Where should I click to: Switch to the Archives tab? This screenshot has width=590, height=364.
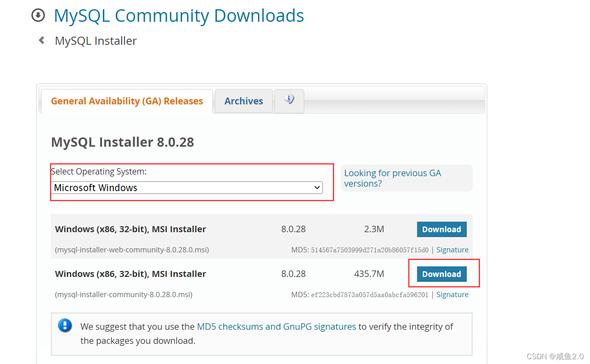pos(244,101)
